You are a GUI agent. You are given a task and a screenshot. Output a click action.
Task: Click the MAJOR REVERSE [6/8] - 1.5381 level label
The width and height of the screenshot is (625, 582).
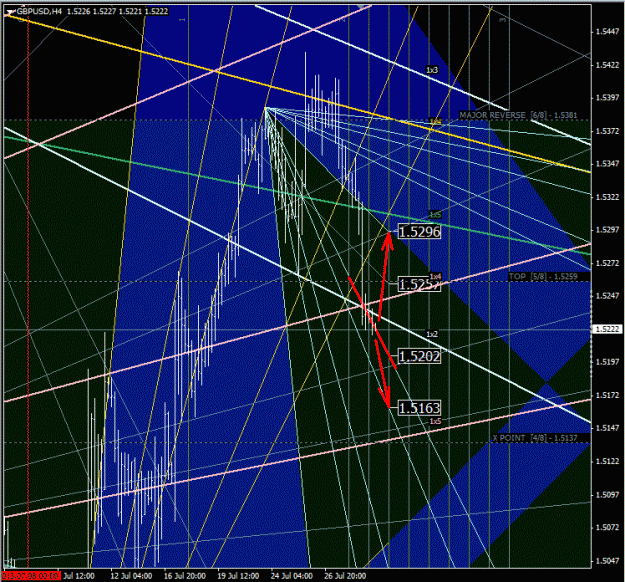518,115
